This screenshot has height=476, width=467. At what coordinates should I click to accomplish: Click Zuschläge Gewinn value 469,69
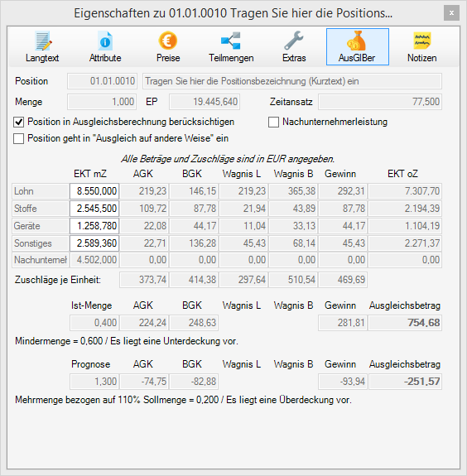(x=343, y=280)
